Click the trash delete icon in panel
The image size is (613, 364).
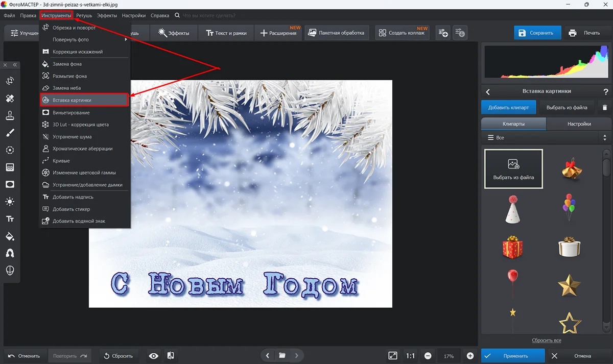(x=605, y=107)
